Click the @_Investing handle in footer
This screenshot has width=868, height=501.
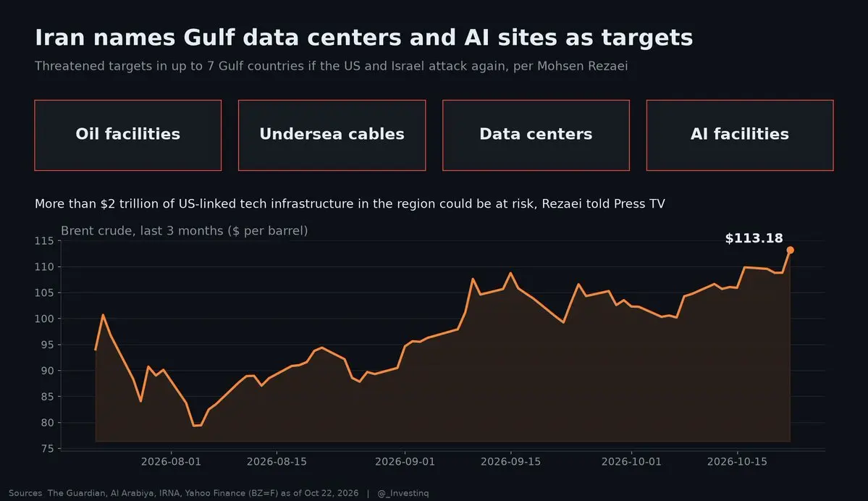tap(403, 493)
